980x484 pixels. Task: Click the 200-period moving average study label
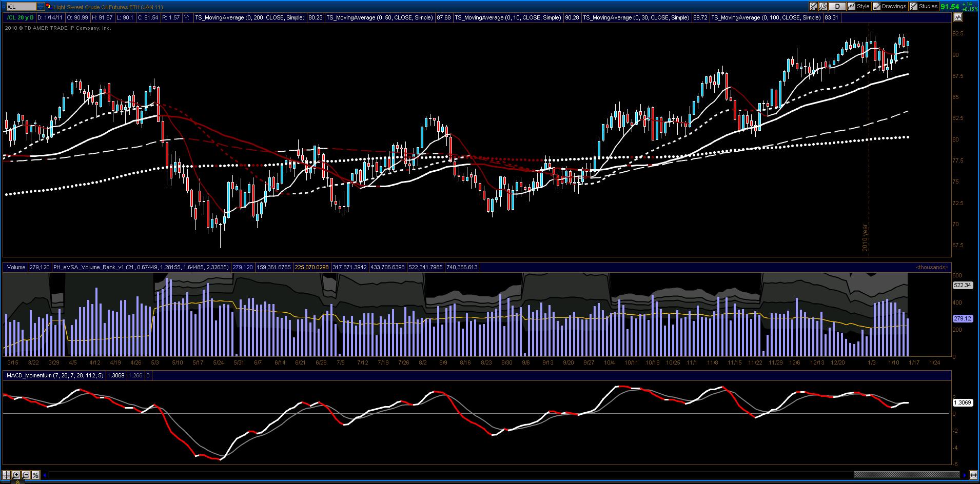pyautogui.click(x=250, y=17)
